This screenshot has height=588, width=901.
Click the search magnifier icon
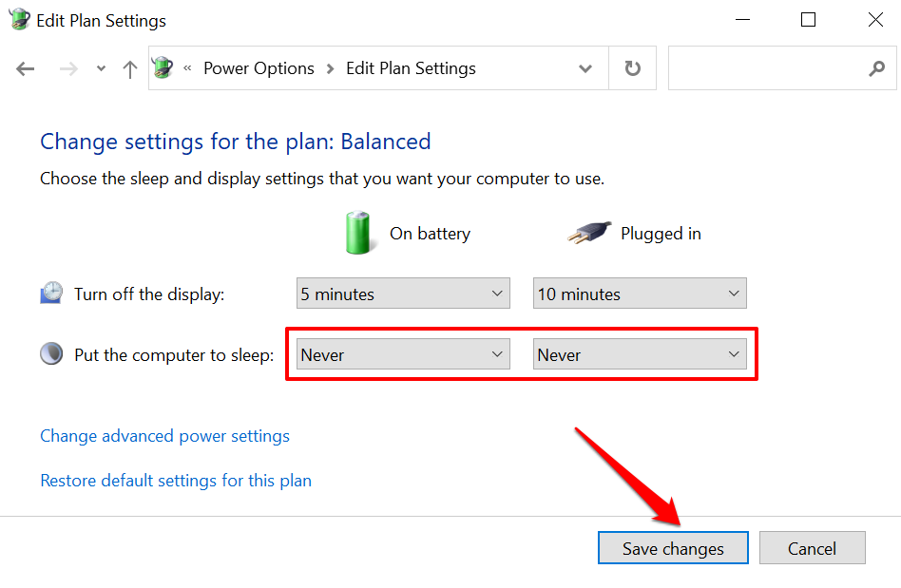coord(876,68)
